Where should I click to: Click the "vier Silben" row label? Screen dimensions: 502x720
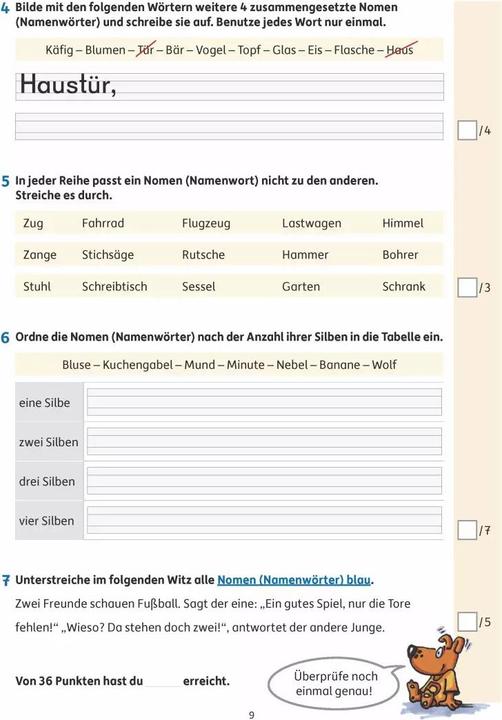46,521
